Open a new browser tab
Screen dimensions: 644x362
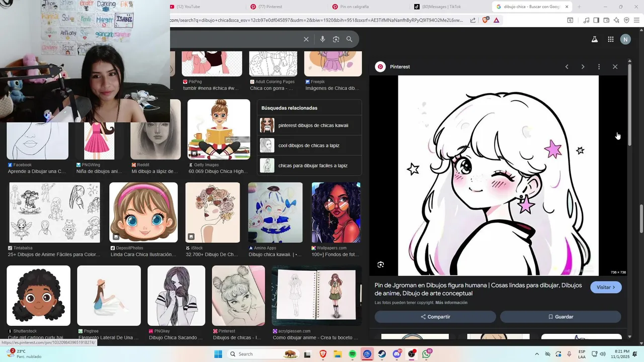(579, 7)
